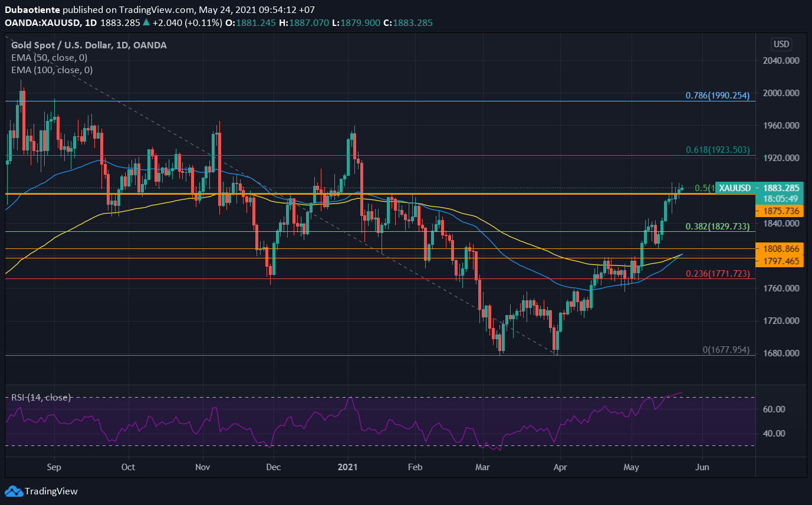Click the 0.382(1829.733) Fibonacci label
Viewport: 812px width, 505px height.
[x=718, y=227]
